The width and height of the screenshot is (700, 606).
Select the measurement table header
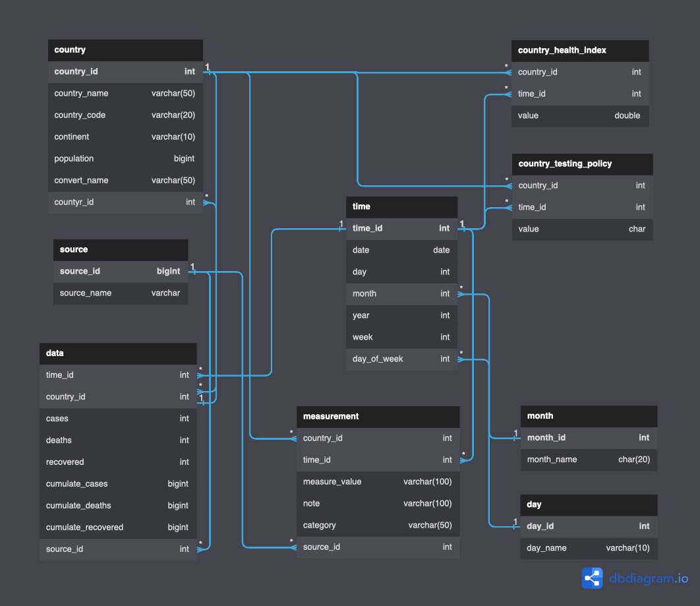pyautogui.click(x=378, y=417)
